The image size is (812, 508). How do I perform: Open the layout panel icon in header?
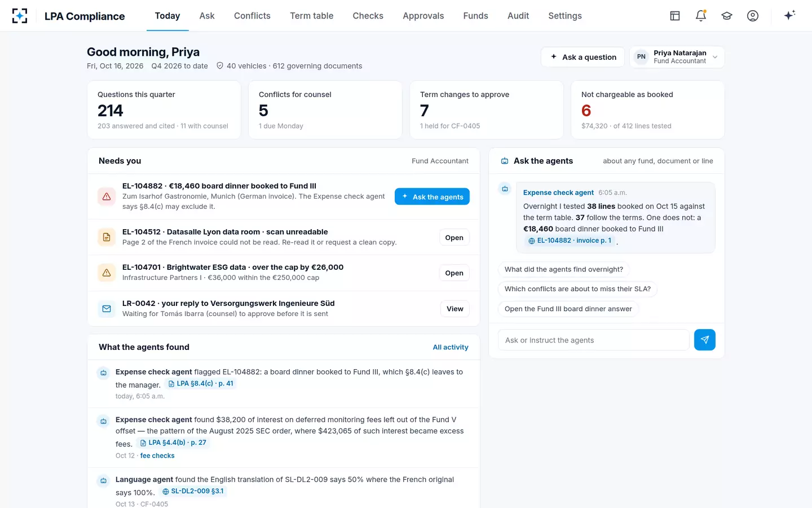pos(675,16)
